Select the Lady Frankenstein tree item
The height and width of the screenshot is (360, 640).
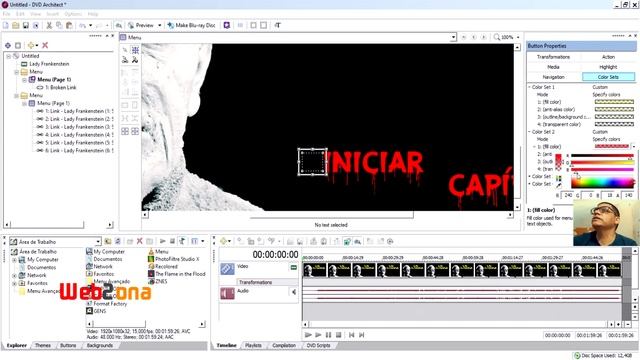click(49, 64)
